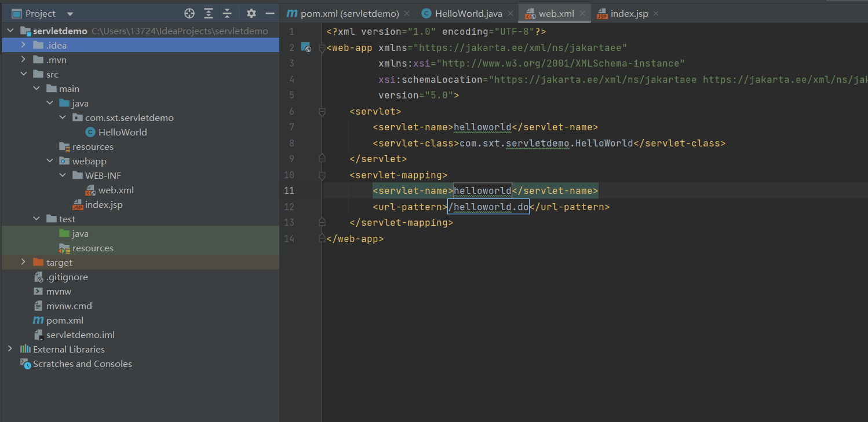The image size is (868, 422).
Task: Expand the .idea folder
Action: point(23,45)
